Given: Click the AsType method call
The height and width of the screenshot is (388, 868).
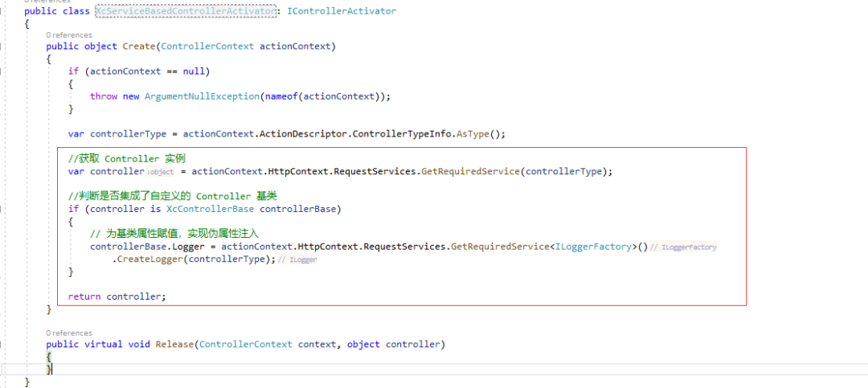Looking at the screenshot, I should pos(474,133).
